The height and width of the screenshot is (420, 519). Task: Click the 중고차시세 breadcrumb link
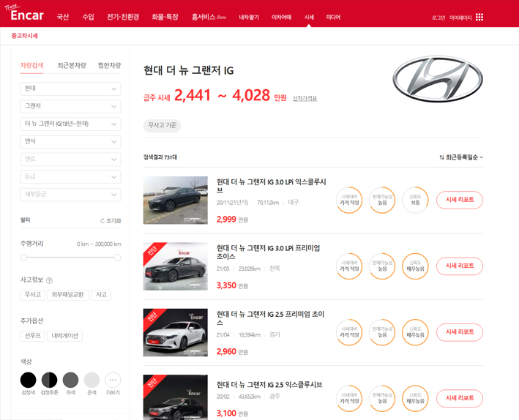(24, 36)
